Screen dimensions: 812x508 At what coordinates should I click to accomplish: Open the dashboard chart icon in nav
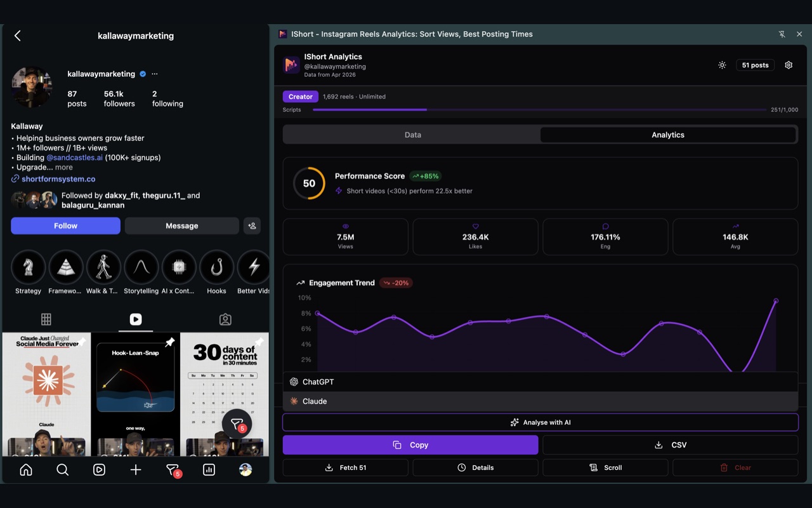209,470
